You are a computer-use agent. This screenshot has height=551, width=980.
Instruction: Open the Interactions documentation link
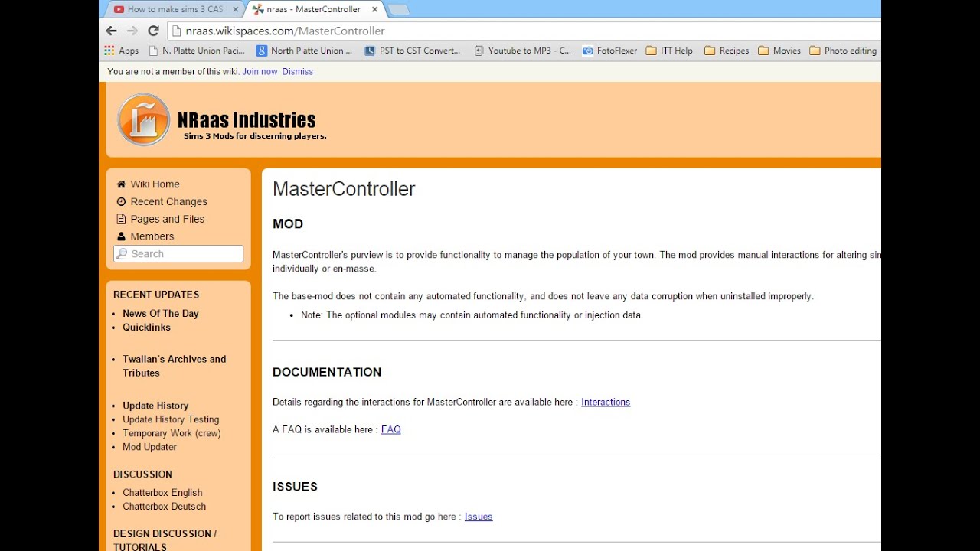606,403
